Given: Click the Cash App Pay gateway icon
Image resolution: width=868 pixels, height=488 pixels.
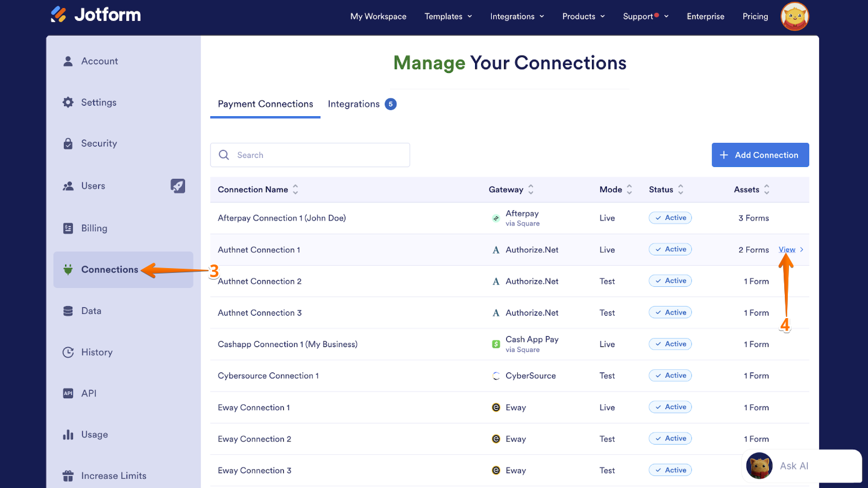Looking at the screenshot, I should [495, 343].
